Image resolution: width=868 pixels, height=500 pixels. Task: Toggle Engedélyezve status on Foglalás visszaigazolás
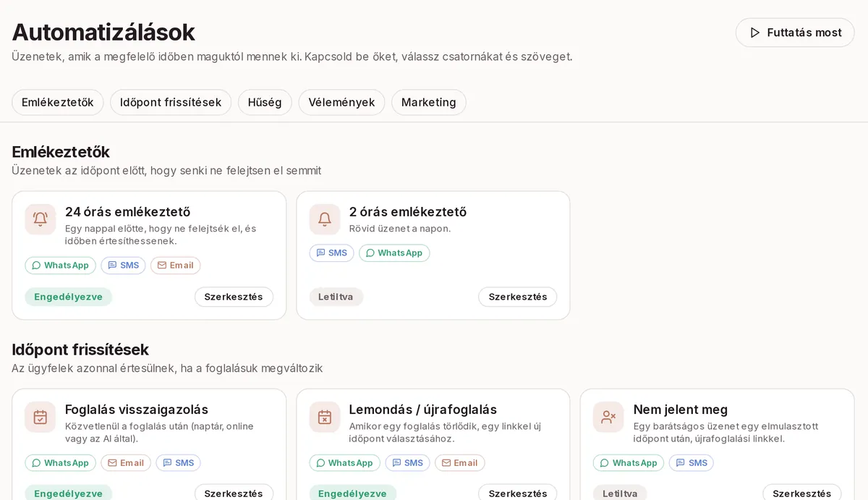[x=69, y=493]
